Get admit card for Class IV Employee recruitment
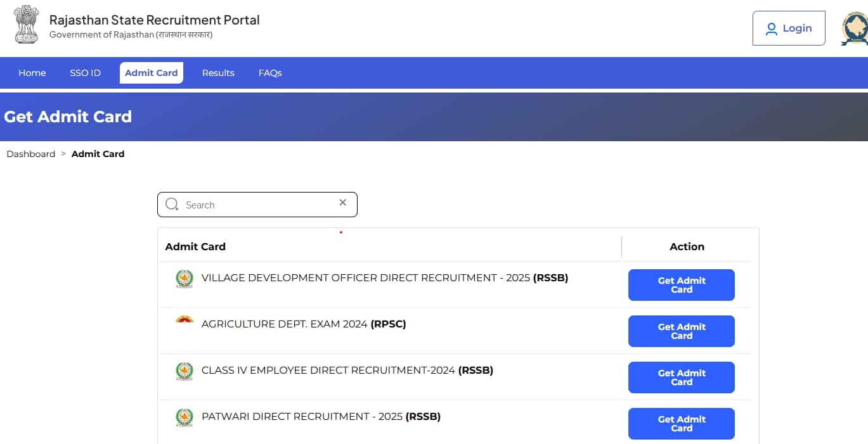 tap(681, 377)
